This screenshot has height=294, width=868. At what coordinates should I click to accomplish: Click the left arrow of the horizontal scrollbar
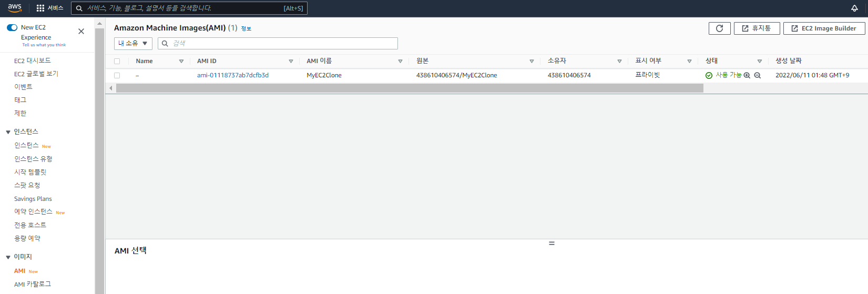click(110, 88)
